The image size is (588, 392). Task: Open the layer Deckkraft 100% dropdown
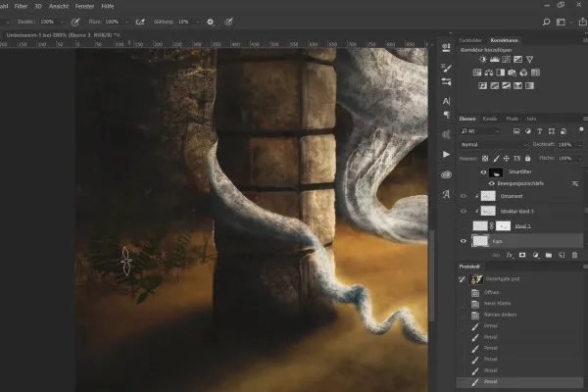580,145
